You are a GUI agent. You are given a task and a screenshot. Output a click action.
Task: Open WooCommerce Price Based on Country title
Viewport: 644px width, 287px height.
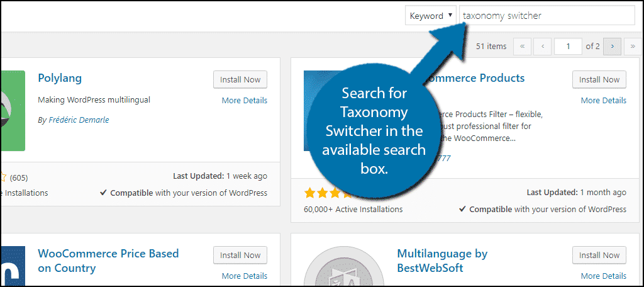point(108,261)
